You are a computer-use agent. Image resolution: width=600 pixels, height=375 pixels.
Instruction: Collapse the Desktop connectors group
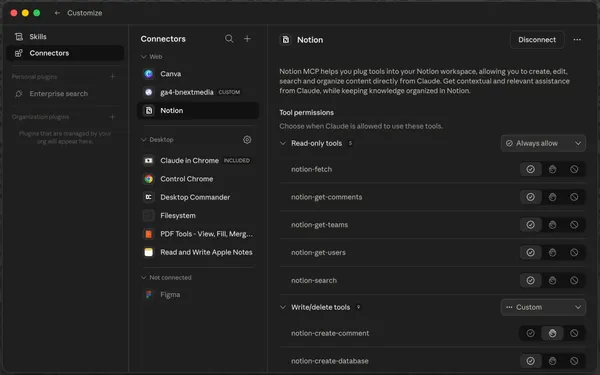click(144, 140)
